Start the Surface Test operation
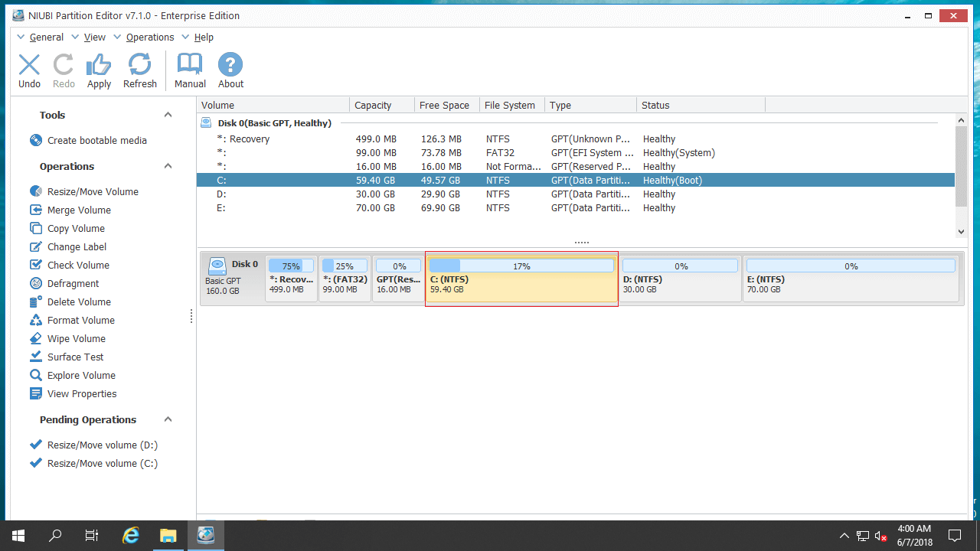The height and width of the screenshot is (551, 980). pos(67,357)
